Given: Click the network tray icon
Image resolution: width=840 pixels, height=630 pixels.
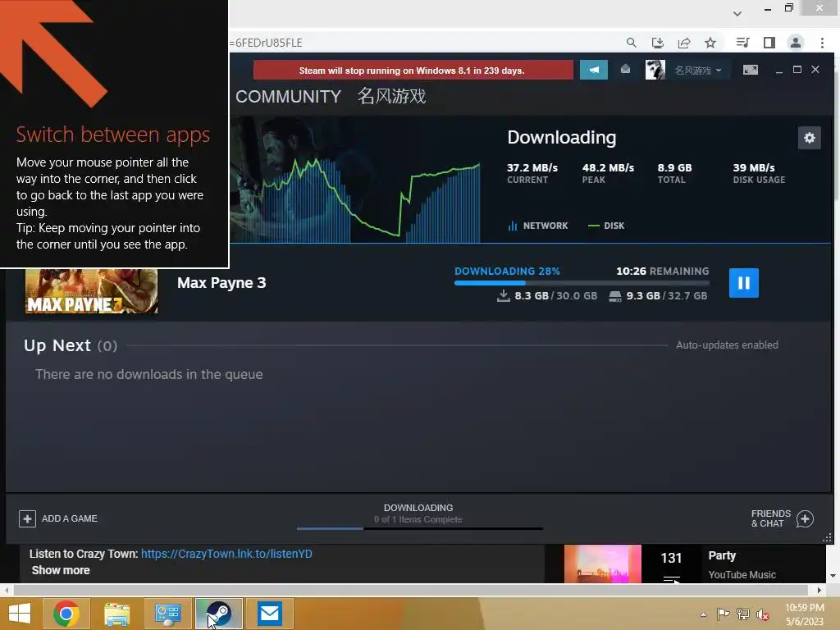Looking at the screenshot, I should pos(742,614).
